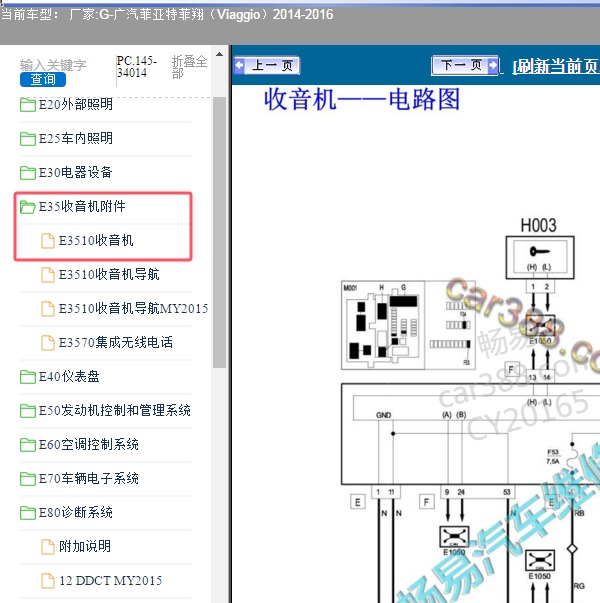
Task: Click the right arrow on 下一页
Action: (492, 65)
